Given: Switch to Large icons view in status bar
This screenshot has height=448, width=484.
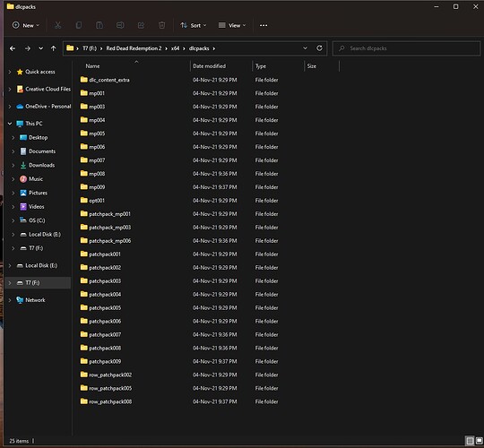Looking at the screenshot, I should [x=479, y=441].
